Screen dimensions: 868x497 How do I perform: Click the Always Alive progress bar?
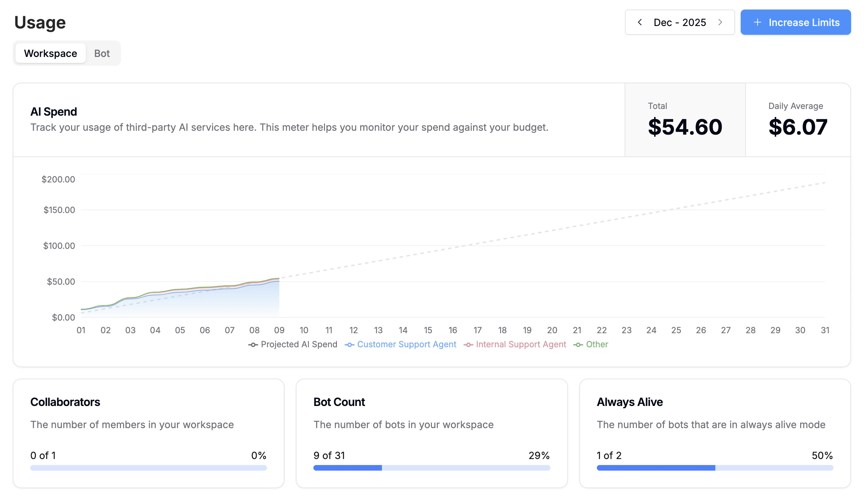click(x=715, y=468)
